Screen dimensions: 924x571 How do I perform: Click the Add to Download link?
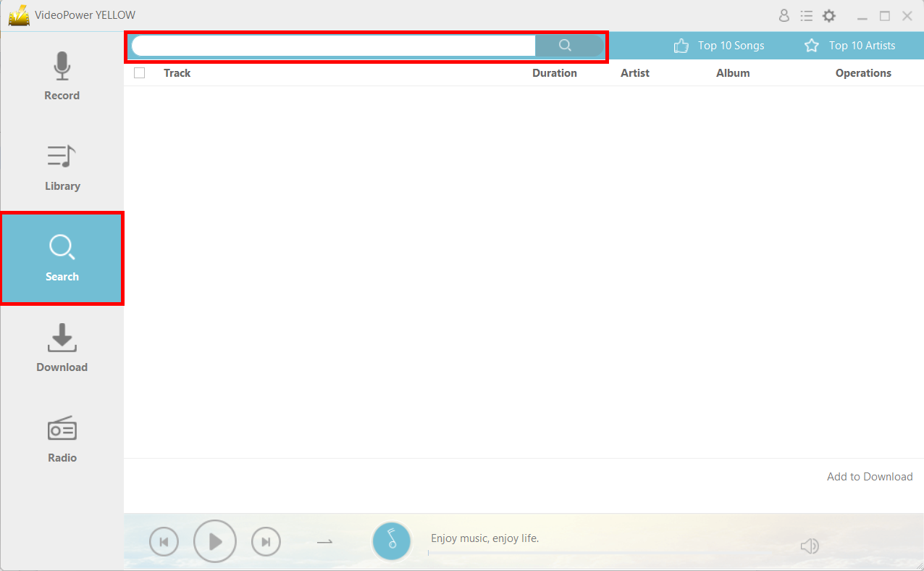[x=870, y=476]
